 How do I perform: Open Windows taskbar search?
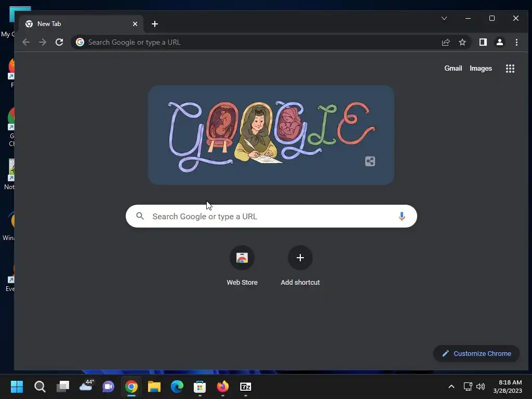coord(39,387)
